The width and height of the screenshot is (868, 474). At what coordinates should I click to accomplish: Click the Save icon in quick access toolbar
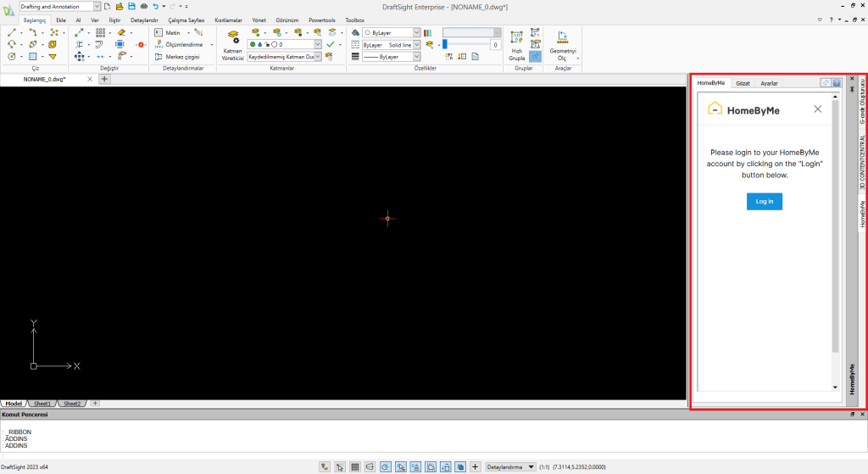(131, 6)
